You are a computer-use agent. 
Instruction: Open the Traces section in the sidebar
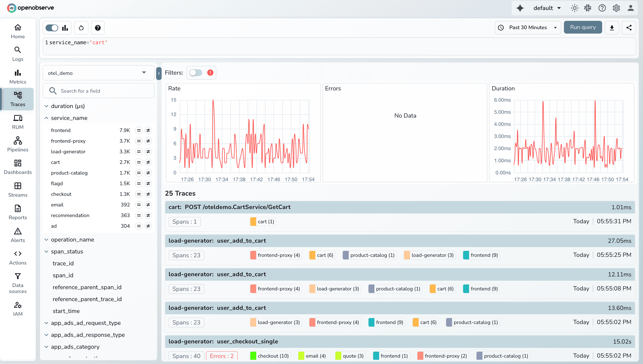17,99
